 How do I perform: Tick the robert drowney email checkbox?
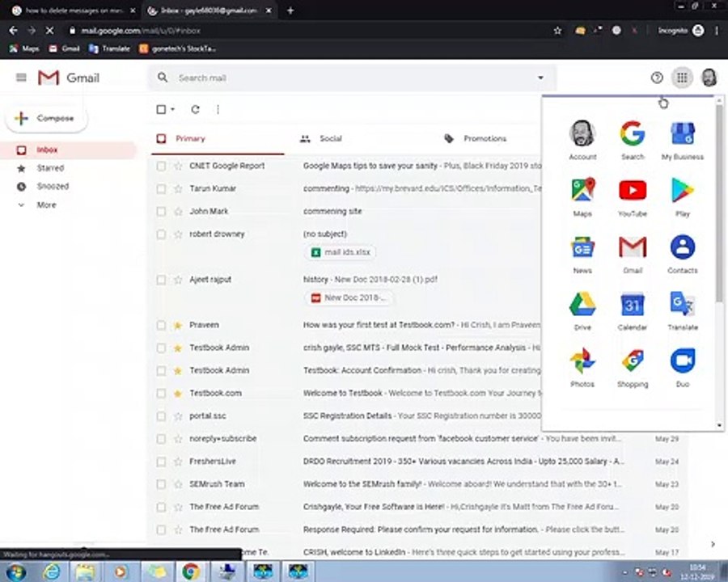pos(161,234)
